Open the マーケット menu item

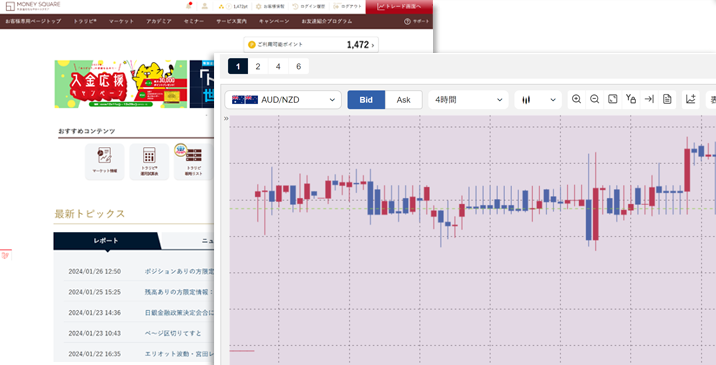coord(121,21)
